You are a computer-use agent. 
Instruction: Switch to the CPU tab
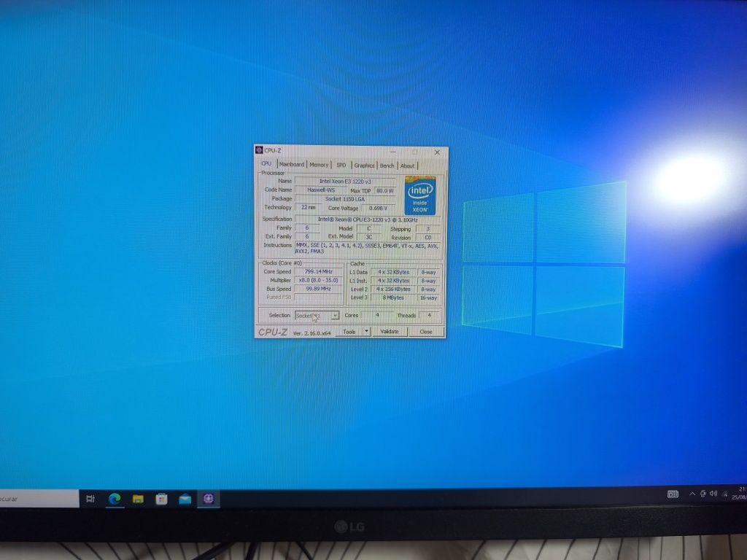(266, 163)
